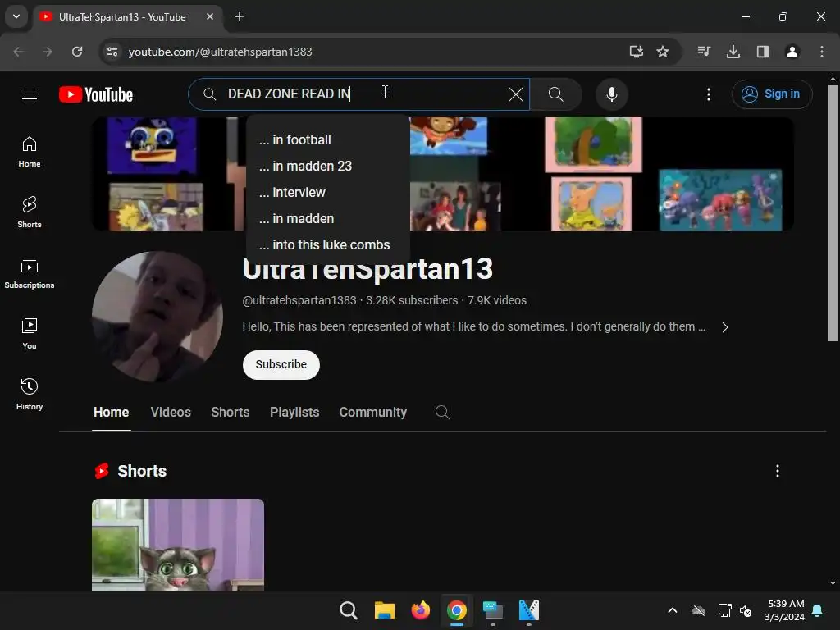840x630 pixels.
Task: Install app icon in address bar
Action: click(636, 52)
